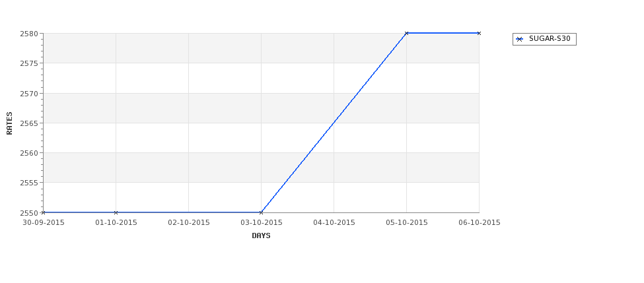644x283 pixels.
Task: Click the RATES axis title
Action: (9, 123)
